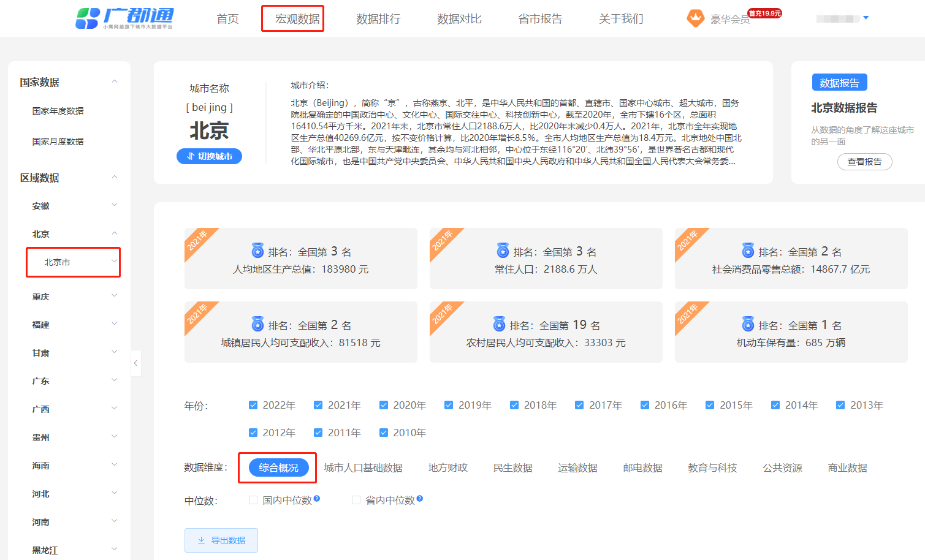Expand the 北京市 city entry
The width and height of the screenshot is (925, 560).
(114, 262)
